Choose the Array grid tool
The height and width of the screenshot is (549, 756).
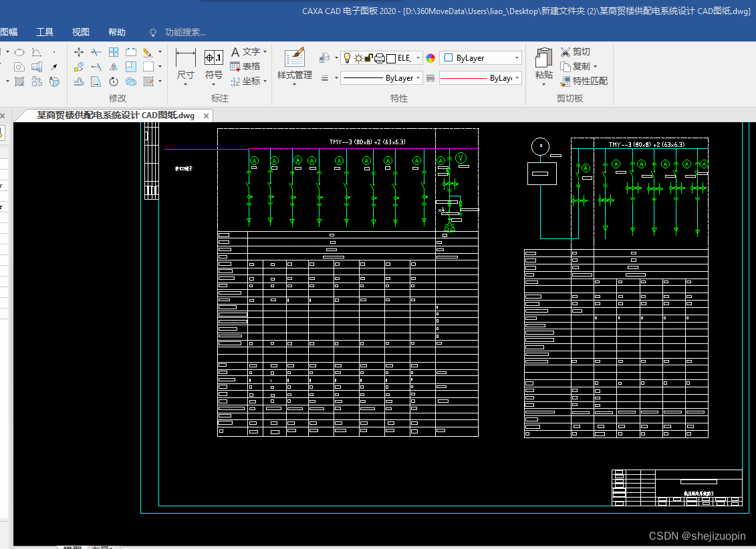coord(114,52)
